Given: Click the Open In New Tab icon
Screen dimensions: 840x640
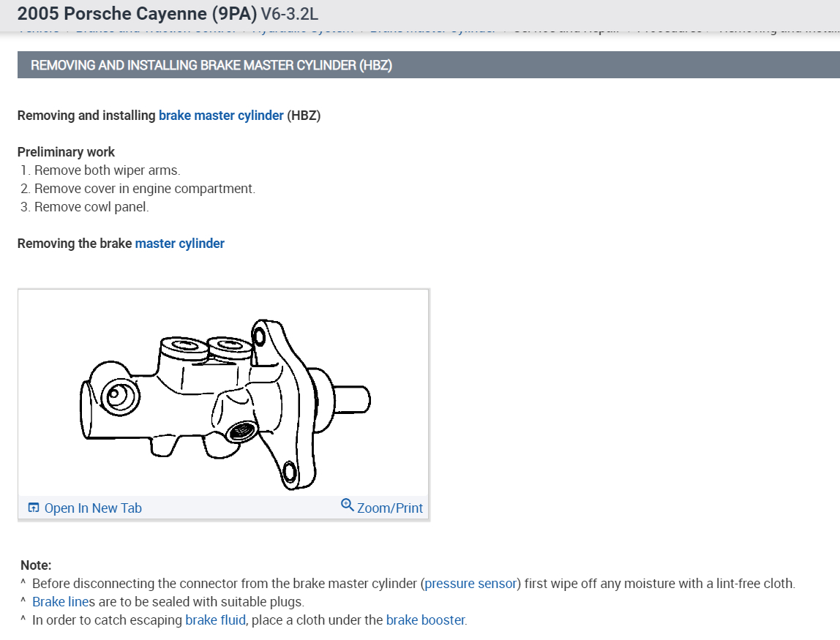Looking at the screenshot, I should [33, 508].
